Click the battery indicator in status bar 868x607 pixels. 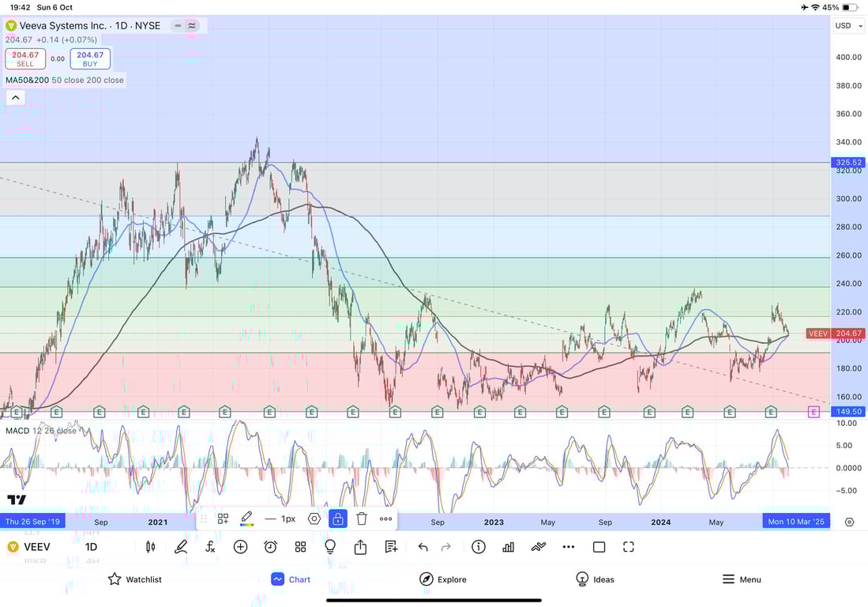click(x=850, y=7)
